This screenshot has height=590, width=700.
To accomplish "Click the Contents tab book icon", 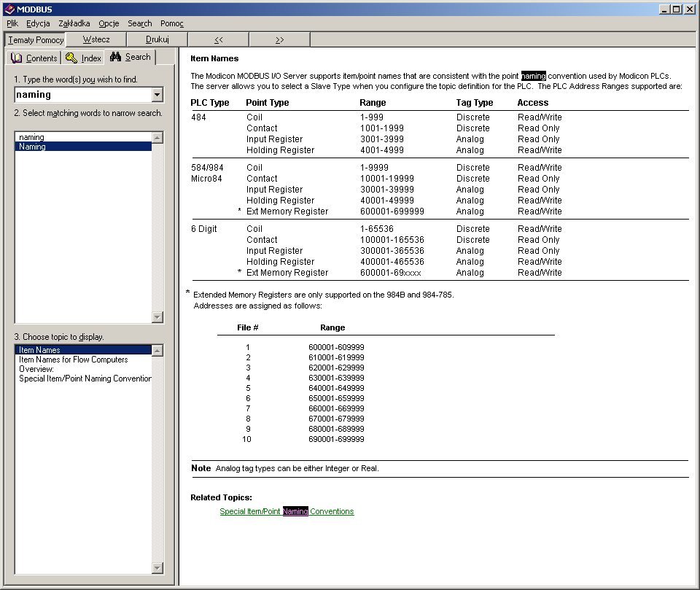I will (17, 58).
